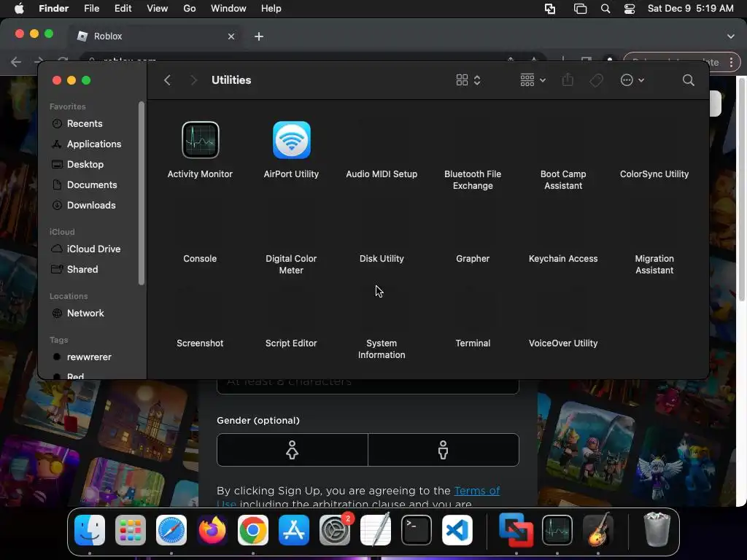Switch Finder icon view mode

[x=468, y=80]
